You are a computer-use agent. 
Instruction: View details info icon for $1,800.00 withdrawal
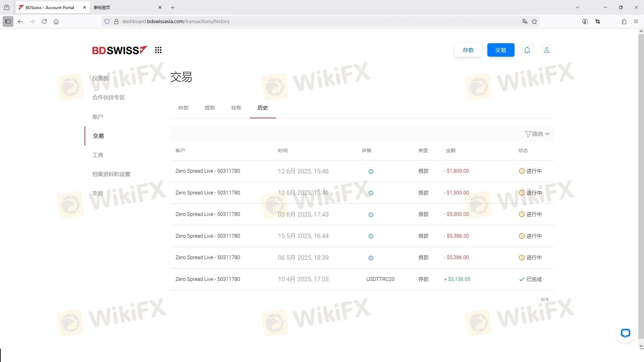[x=371, y=172]
